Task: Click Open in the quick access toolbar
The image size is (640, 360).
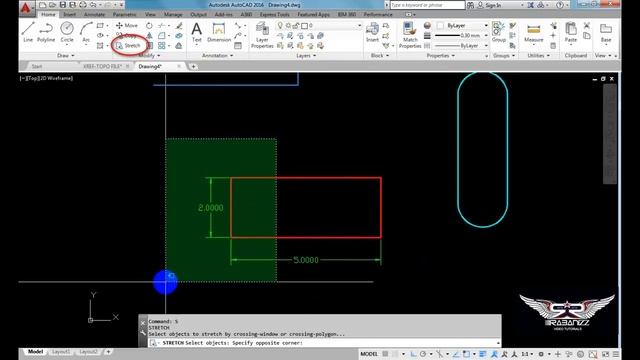Action: point(53,5)
